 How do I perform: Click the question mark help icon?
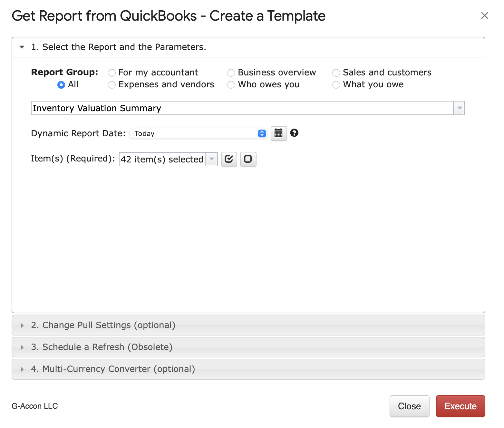pos(294,133)
